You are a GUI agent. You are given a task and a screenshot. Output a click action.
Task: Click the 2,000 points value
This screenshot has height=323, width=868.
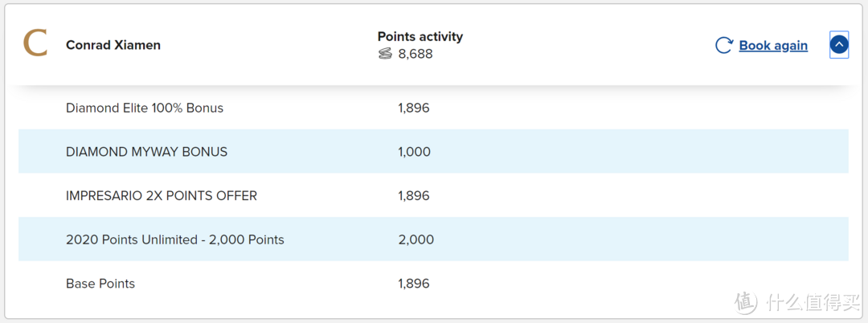point(416,239)
